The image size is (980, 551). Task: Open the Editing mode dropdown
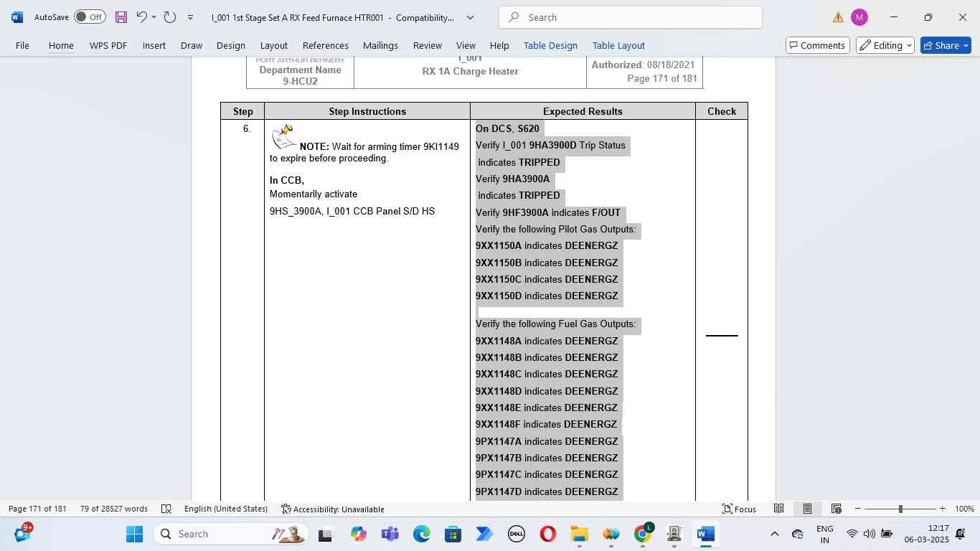pyautogui.click(x=885, y=45)
